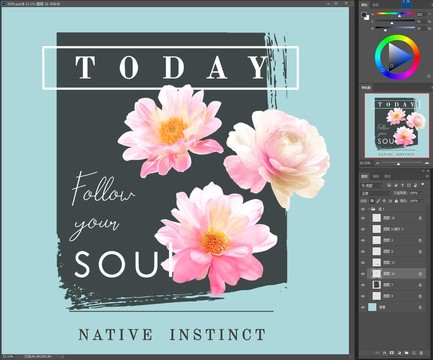Click the saturation slider in the Color panel
This screenshot has height=360, width=433.
395,21
